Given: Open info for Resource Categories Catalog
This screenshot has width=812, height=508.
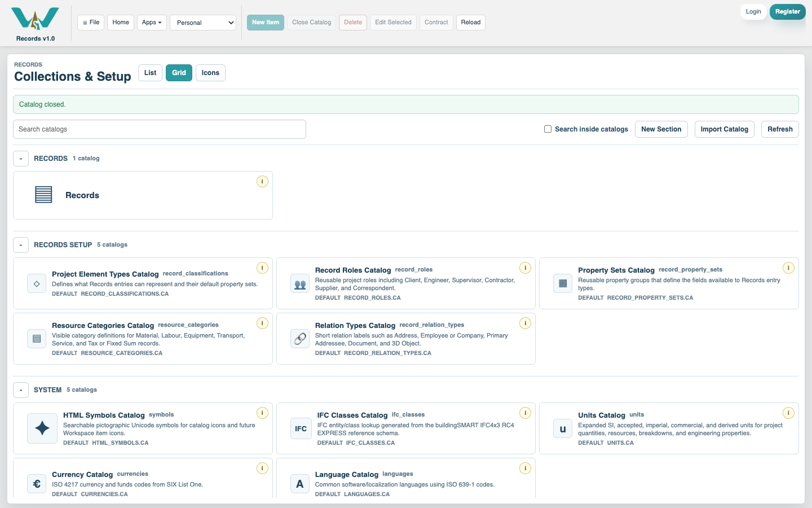Looking at the screenshot, I should click(x=262, y=323).
